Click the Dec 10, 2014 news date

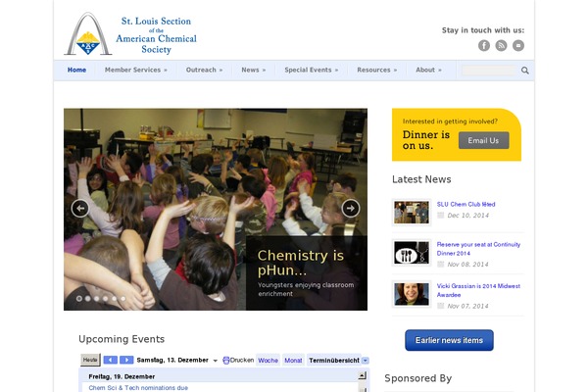tap(468, 216)
